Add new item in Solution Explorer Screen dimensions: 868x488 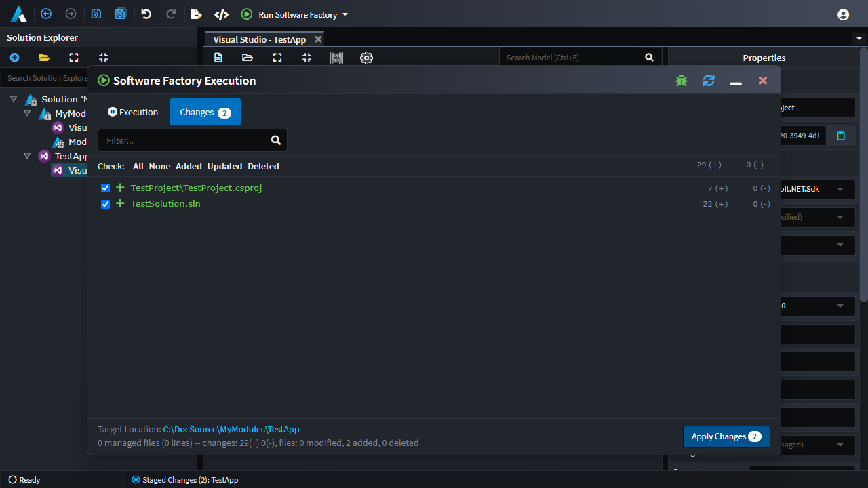tap(14, 58)
